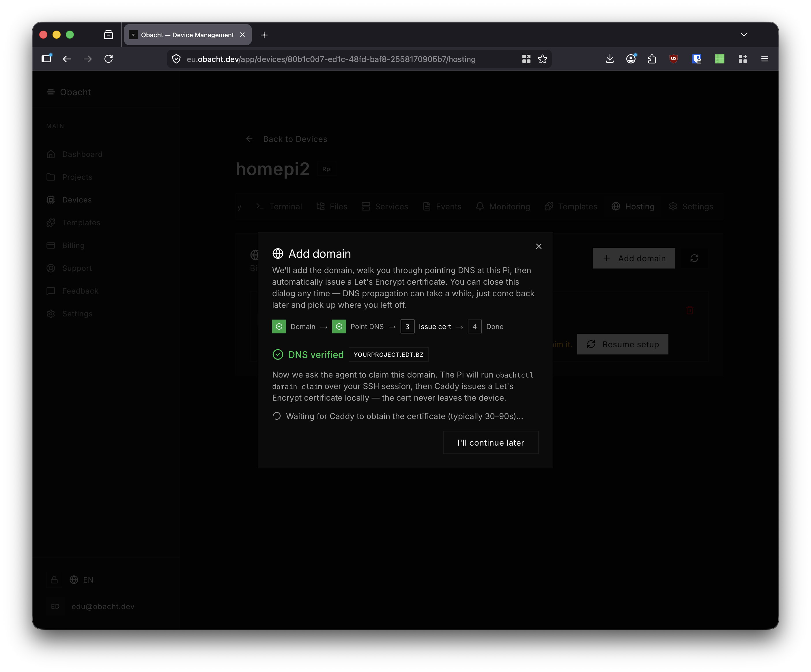Click the green square extension icon

click(x=720, y=59)
